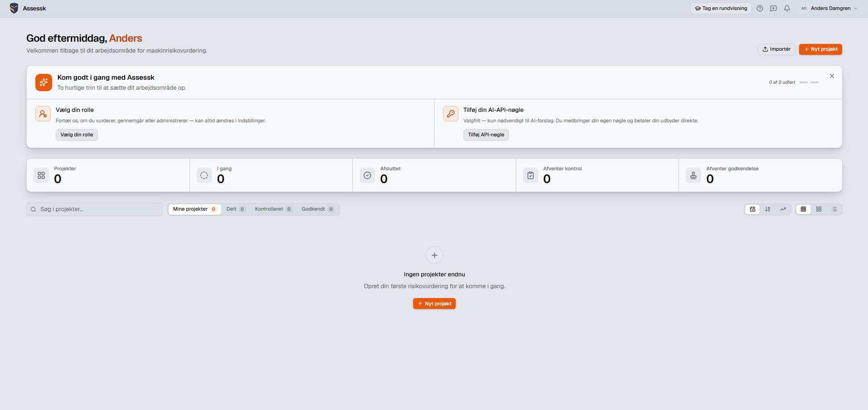
Task: Click Tilføj API-nøgle button
Action: pyautogui.click(x=486, y=135)
